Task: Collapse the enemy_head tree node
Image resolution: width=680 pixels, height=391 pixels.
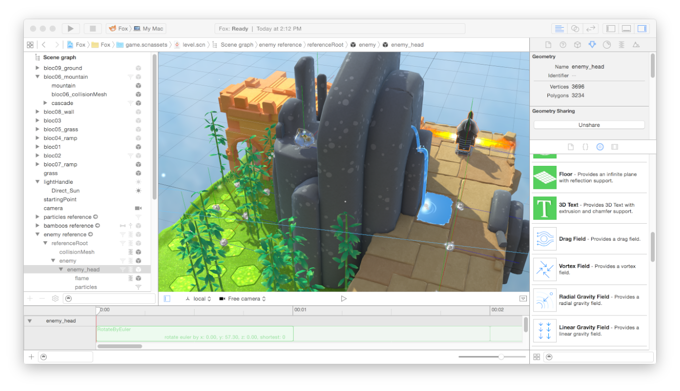Action: pyautogui.click(x=61, y=270)
